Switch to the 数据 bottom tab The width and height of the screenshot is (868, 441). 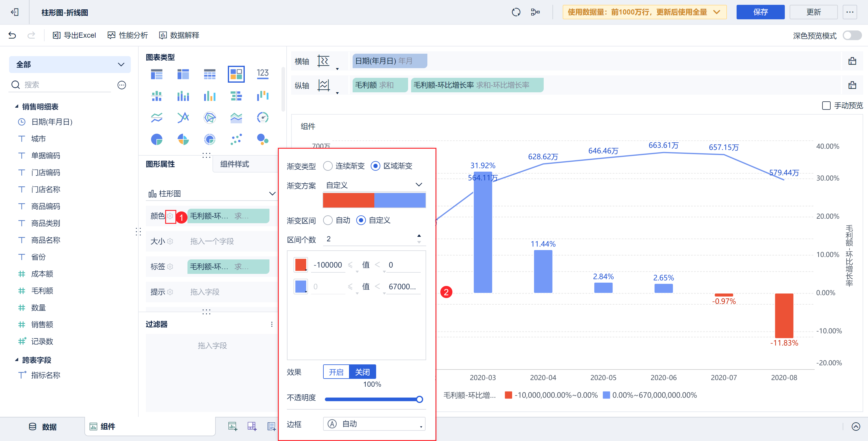pyautogui.click(x=42, y=427)
